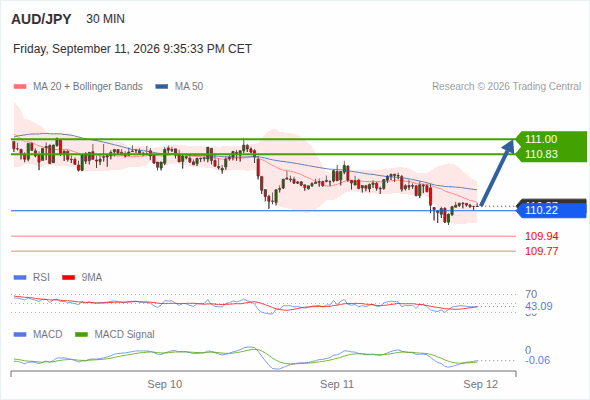Click the 30 MIN timeframe label

pos(105,19)
